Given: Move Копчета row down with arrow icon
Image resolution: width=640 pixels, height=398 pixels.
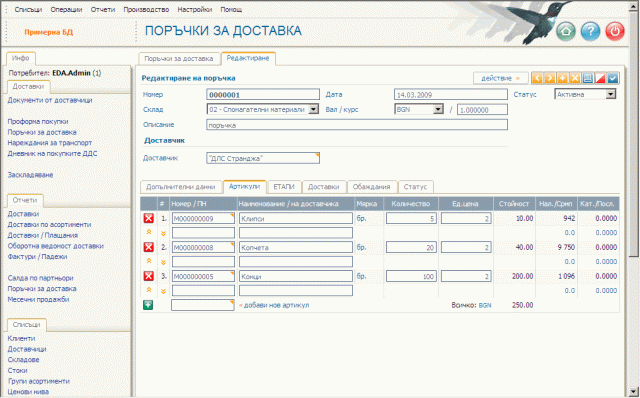Looking at the screenshot, I should point(163,262).
